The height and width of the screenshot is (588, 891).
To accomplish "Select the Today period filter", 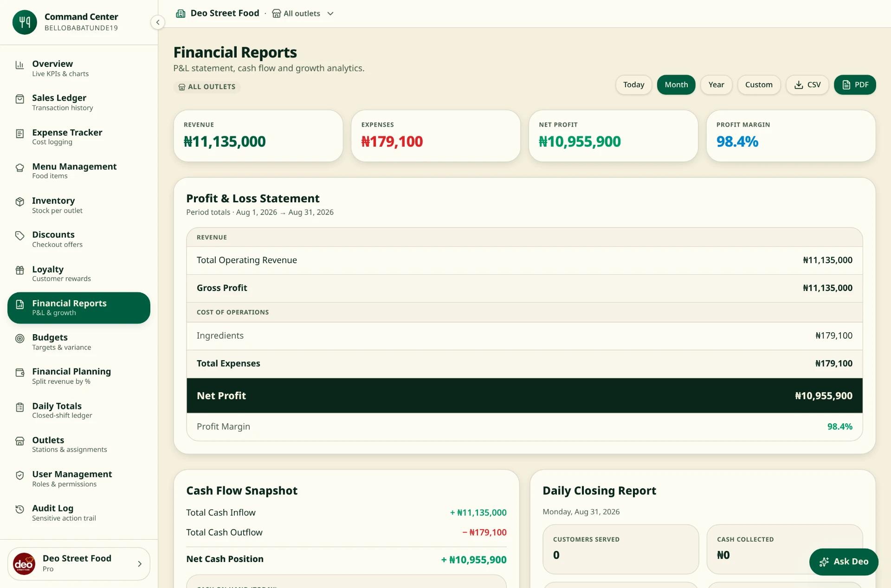I will [x=633, y=84].
